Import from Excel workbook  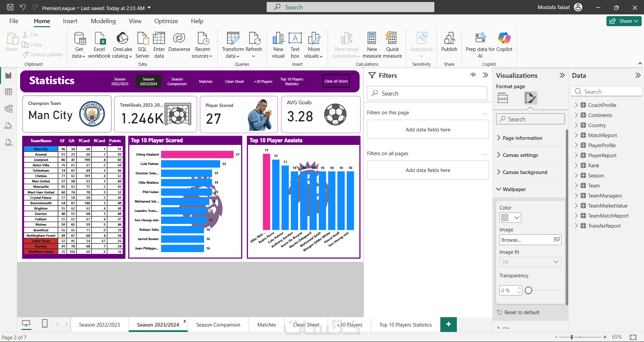(99, 45)
